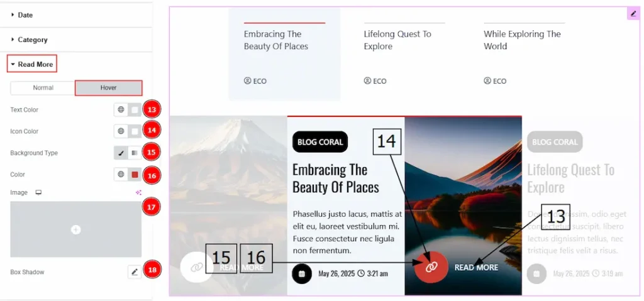
Task: Click the red link icon circle
Action: (431, 267)
